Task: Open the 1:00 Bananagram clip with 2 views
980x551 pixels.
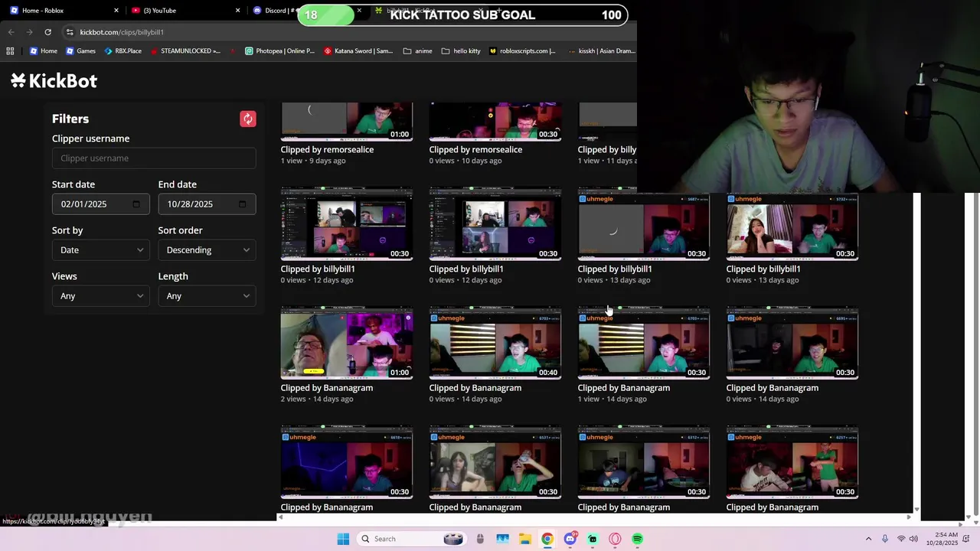Action: click(x=347, y=344)
